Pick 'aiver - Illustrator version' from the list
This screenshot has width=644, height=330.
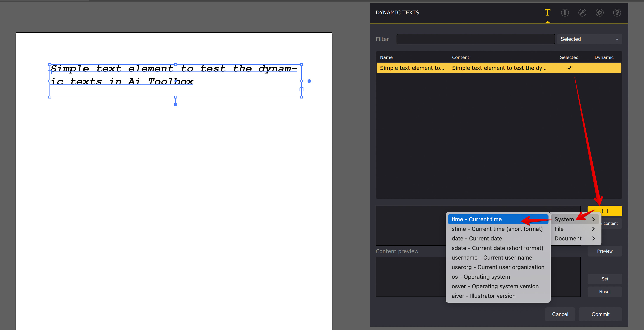tap(484, 296)
